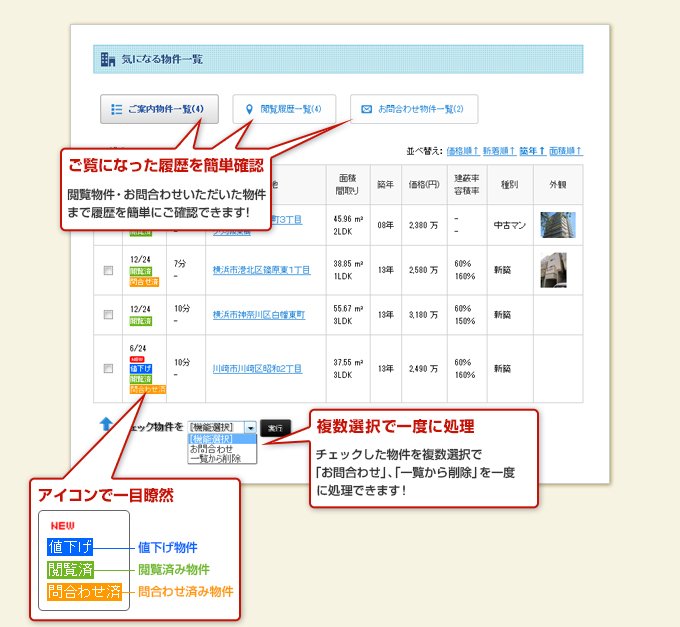This screenshot has width=680, height=627.
Task: Sort by the 面積順↑ link
Action: point(566,151)
